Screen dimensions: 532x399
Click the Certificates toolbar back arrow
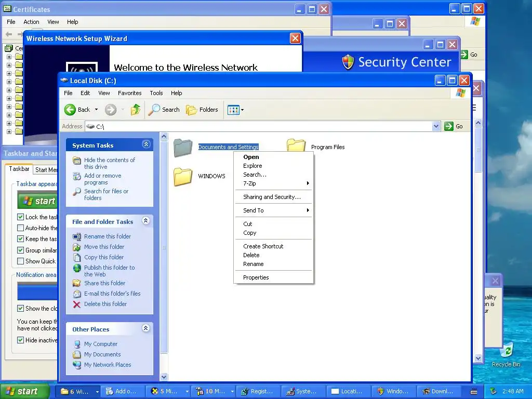coord(9,34)
